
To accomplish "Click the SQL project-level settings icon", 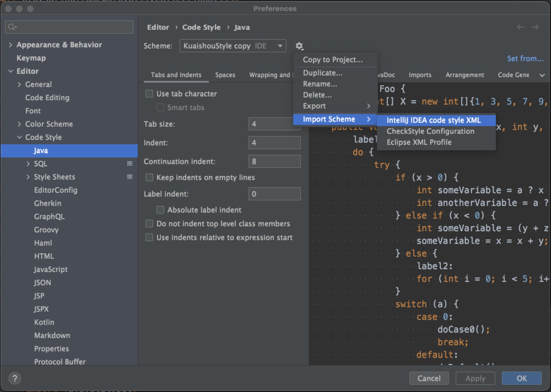I will pyautogui.click(x=130, y=164).
